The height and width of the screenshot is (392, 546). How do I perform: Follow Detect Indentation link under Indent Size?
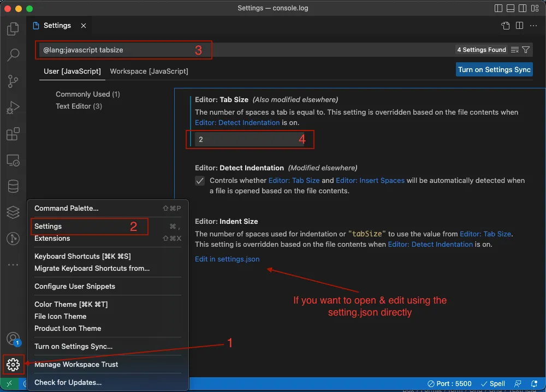[430, 245]
